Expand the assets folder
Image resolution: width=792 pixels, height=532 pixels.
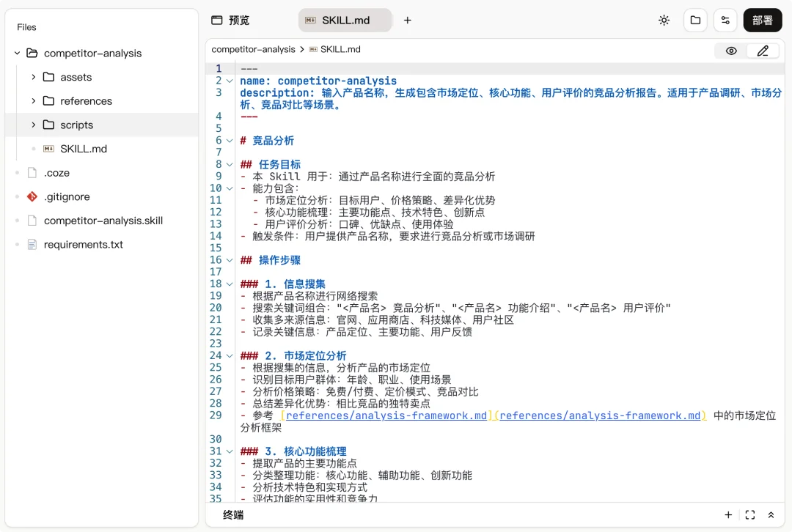[34, 77]
